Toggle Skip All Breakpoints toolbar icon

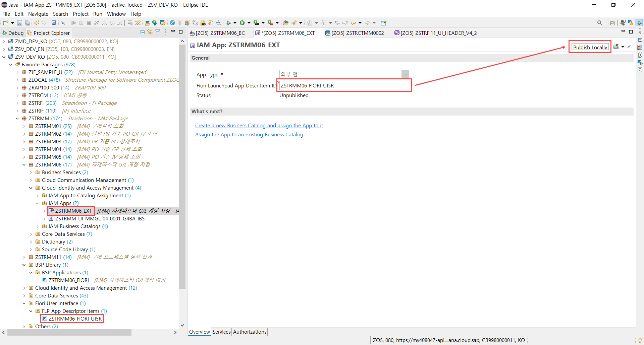[63, 23]
